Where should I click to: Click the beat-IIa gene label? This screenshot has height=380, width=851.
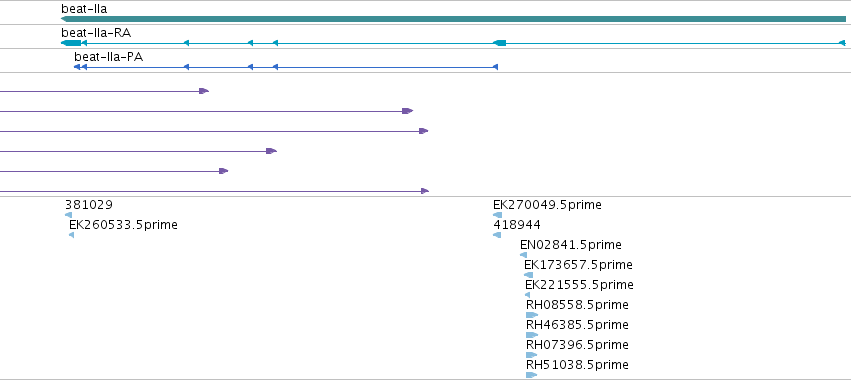[x=84, y=9]
